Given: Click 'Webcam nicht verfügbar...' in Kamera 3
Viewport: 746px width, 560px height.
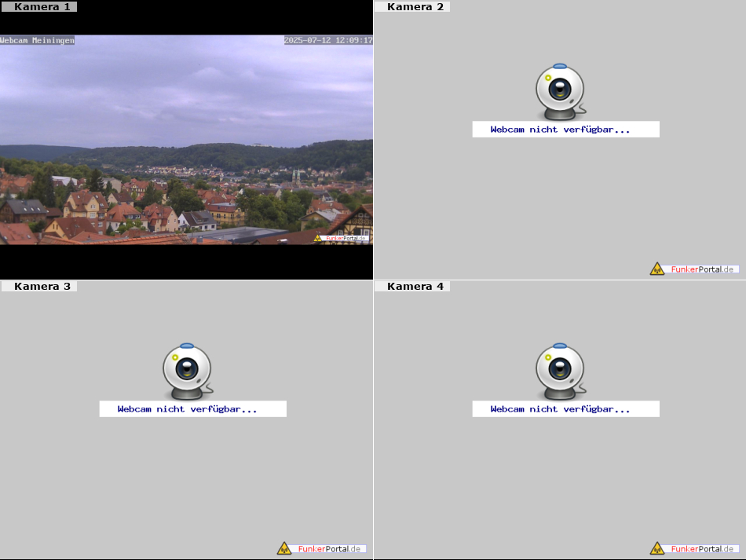Looking at the screenshot, I should (188, 408).
